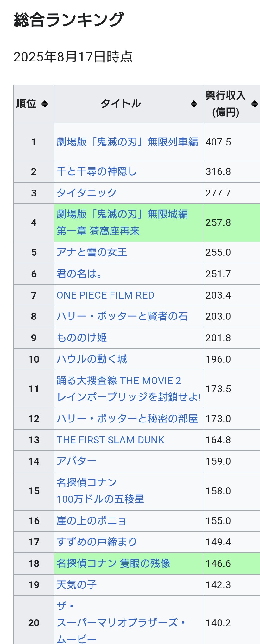Screen dimensions: 260x644
Task: Sort table by 興行収入 column arrows
Action: [x=254, y=104]
